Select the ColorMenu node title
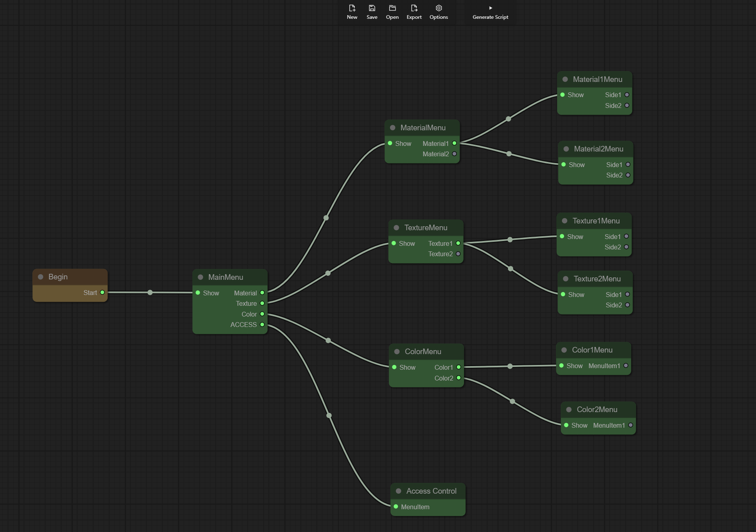This screenshot has width=756, height=532. (x=423, y=351)
